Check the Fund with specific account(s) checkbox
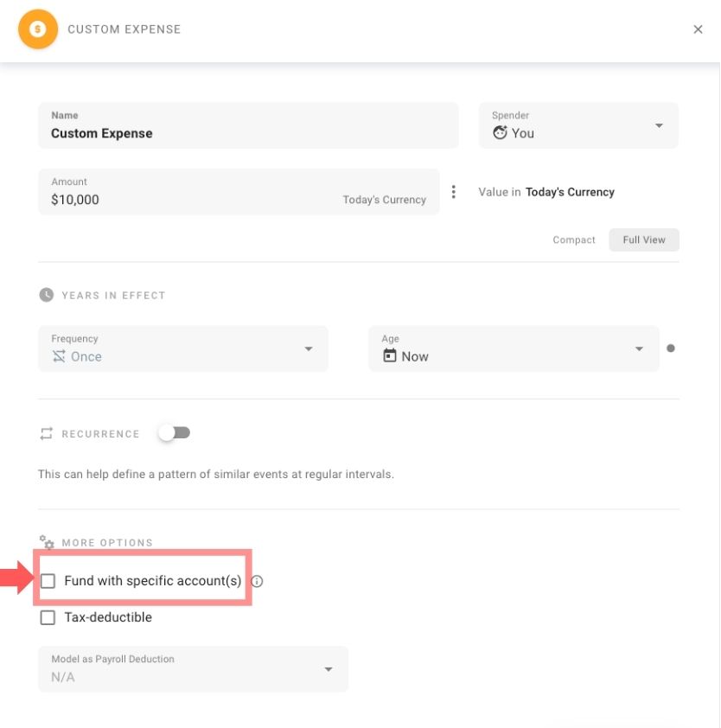Screen dimensions: 721x728 click(48, 581)
